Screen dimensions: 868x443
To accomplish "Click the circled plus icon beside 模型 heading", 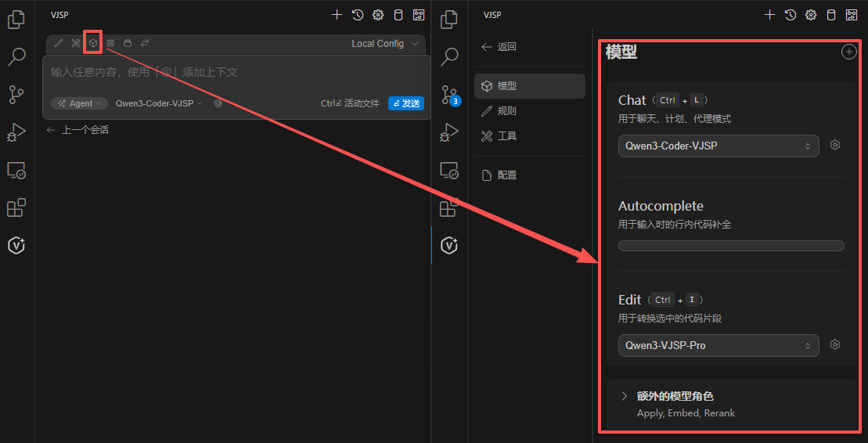I will click(x=848, y=52).
